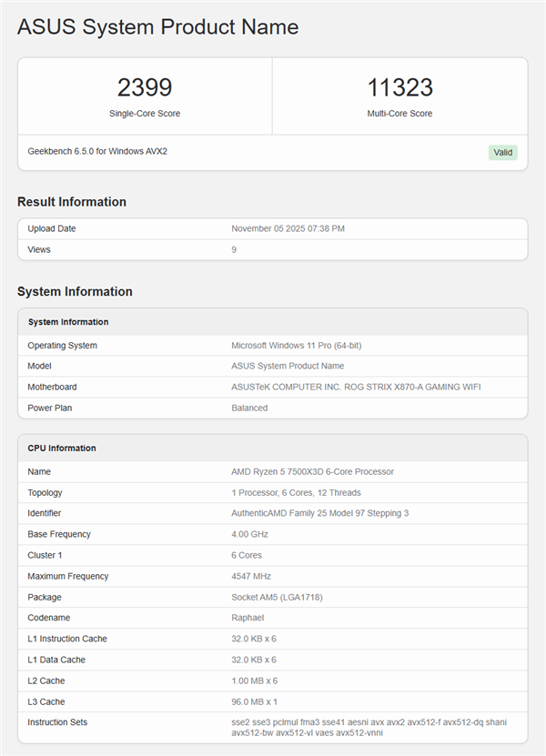The height and width of the screenshot is (756, 546).
Task: Select the Topology value with 6 Cores, 12 Threads
Action: click(296, 492)
